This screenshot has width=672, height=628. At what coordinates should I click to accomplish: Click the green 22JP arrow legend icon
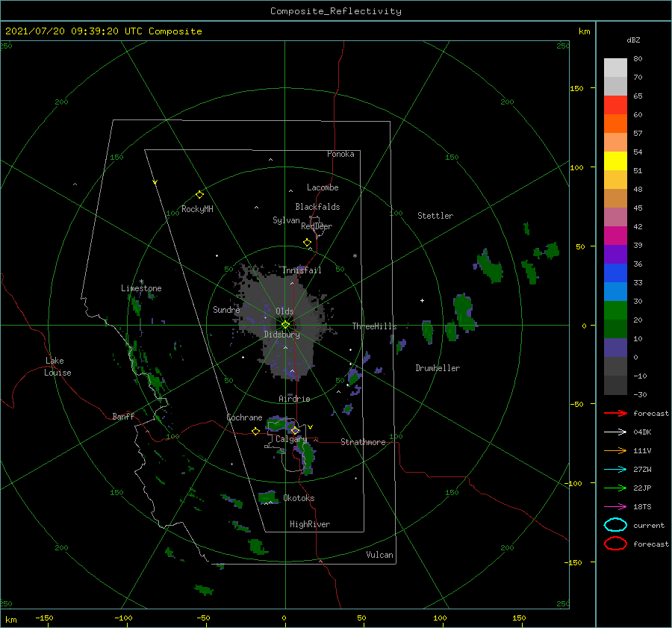(x=615, y=488)
